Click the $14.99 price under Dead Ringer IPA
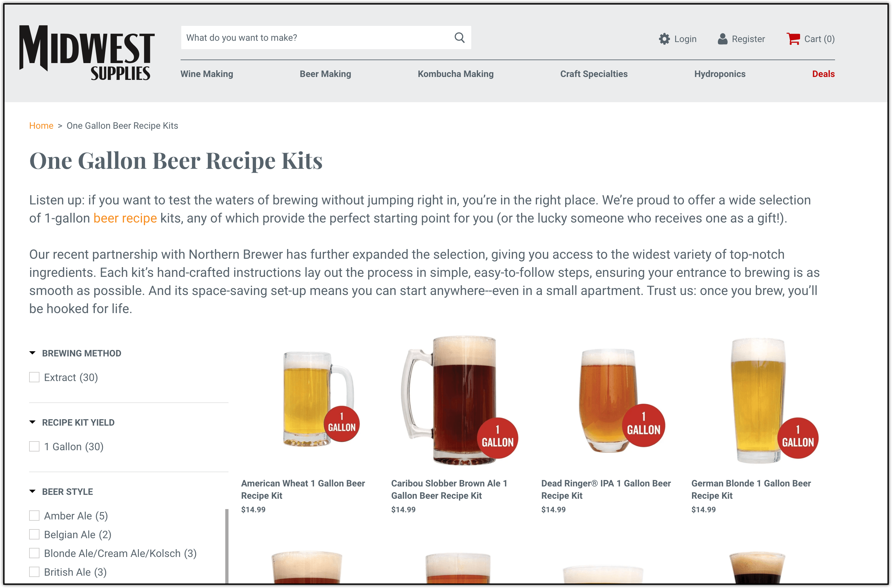892x588 pixels. (553, 510)
